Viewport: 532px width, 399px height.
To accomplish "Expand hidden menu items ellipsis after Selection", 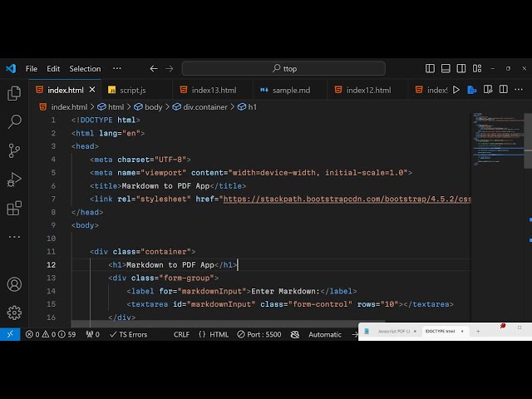I will click(117, 69).
